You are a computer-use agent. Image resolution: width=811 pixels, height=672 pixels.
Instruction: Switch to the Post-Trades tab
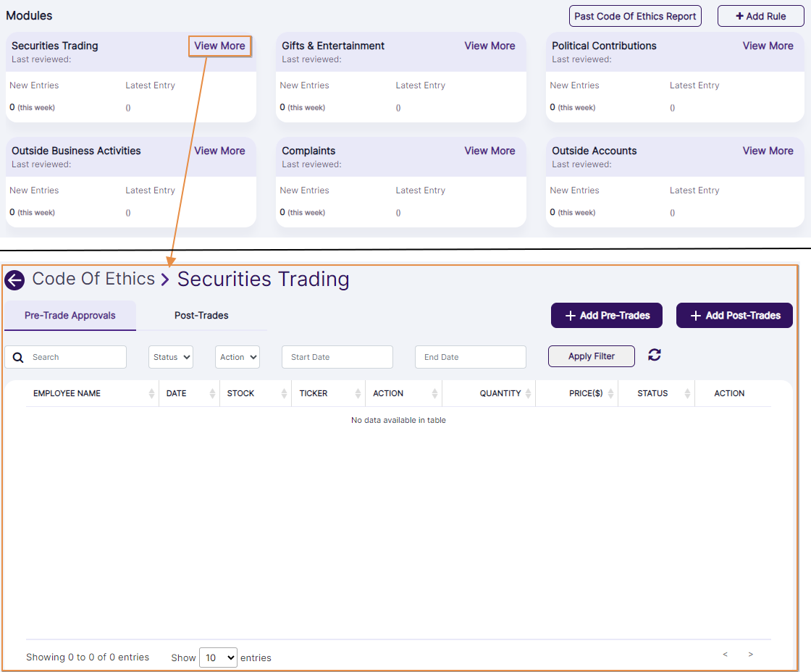[201, 316]
